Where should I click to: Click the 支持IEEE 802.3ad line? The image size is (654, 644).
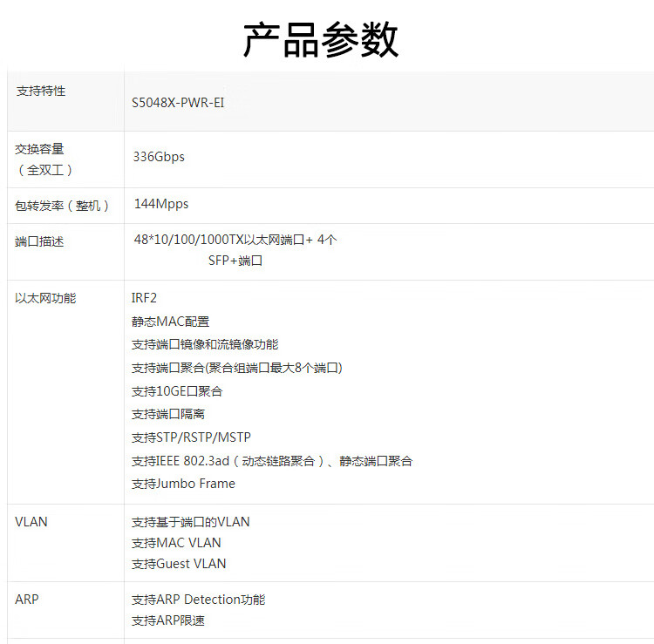click(272, 461)
